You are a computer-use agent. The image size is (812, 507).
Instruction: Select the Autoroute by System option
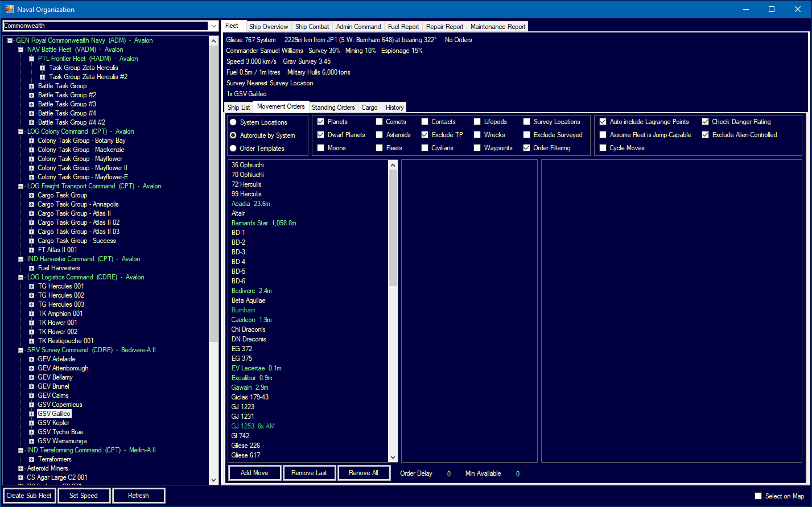(233, 135)
